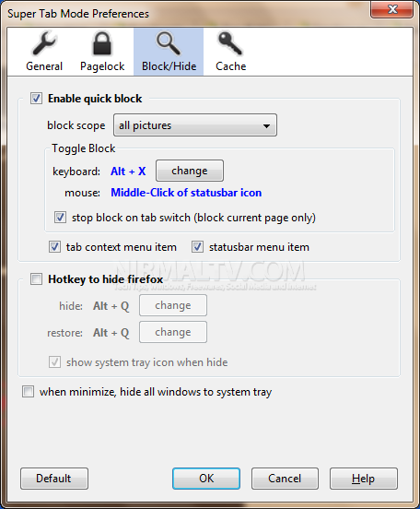
Task: Toggle statusbar menu item checkbox
Action: (x=197, y=247)
